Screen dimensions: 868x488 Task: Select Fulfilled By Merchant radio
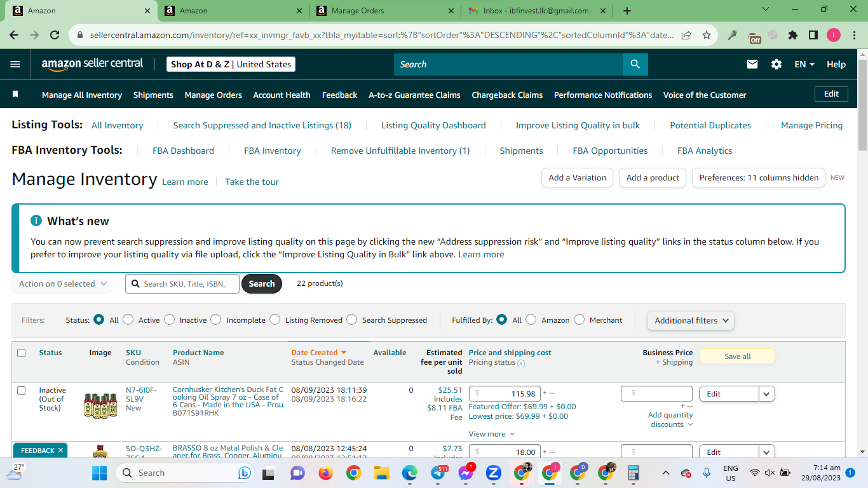click(x=579, y=320)
